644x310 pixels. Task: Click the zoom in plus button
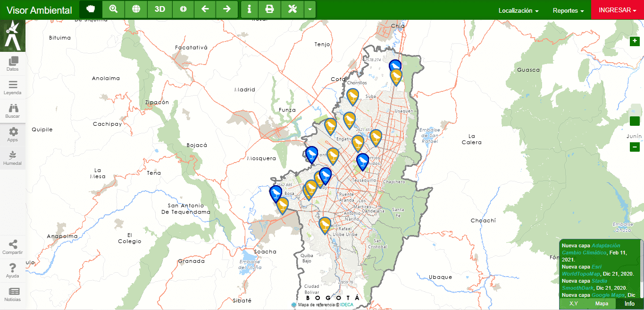click(x=635, y=41)
